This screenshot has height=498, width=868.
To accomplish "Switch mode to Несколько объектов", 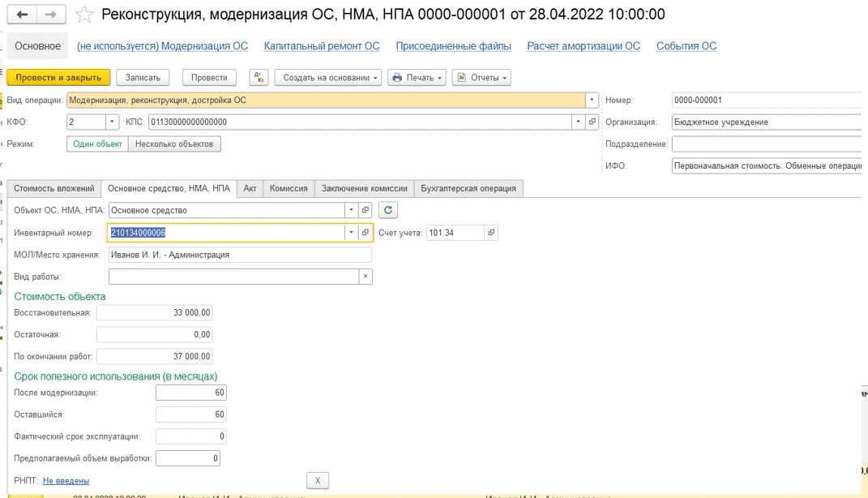I will pyautogui.click(x=174, y=144).
